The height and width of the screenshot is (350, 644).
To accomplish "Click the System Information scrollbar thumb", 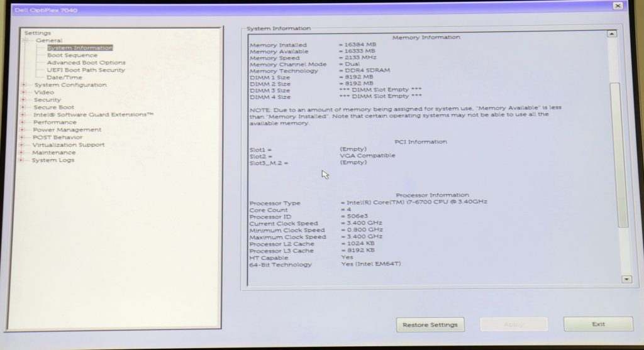I will click(x=620, y=155).
